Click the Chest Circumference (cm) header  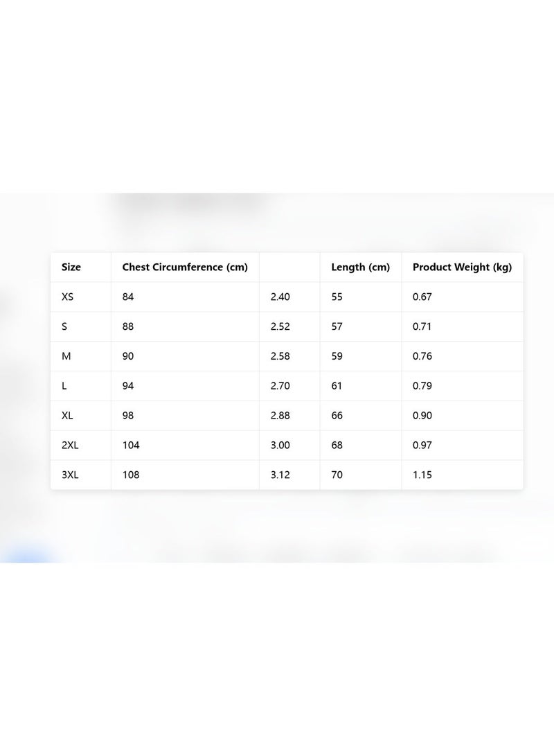185,267
